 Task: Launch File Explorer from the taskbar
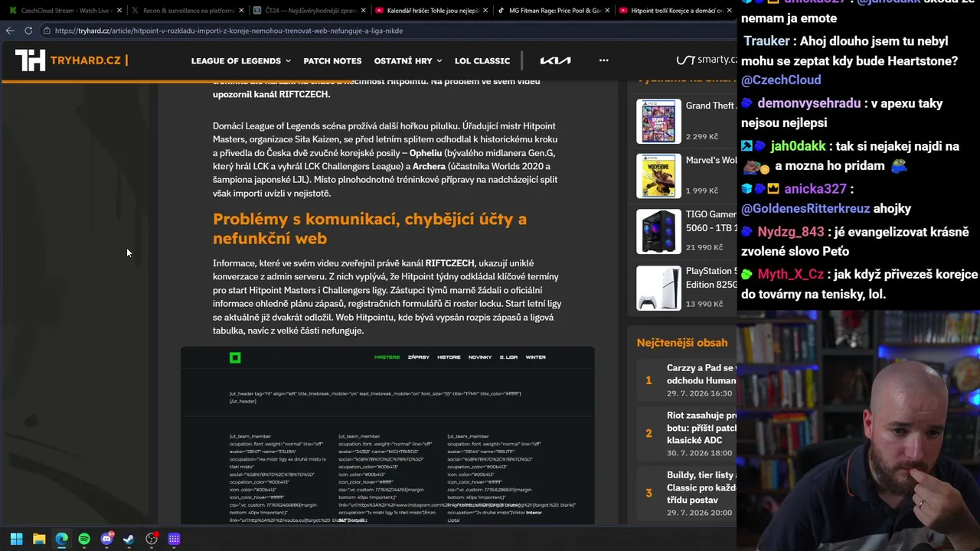coord(39,539)
